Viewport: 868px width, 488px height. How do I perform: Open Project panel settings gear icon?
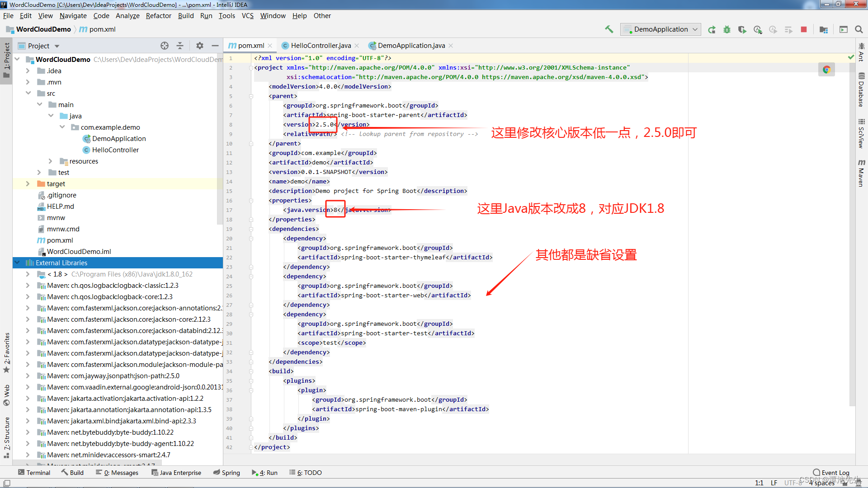[199, 46]
